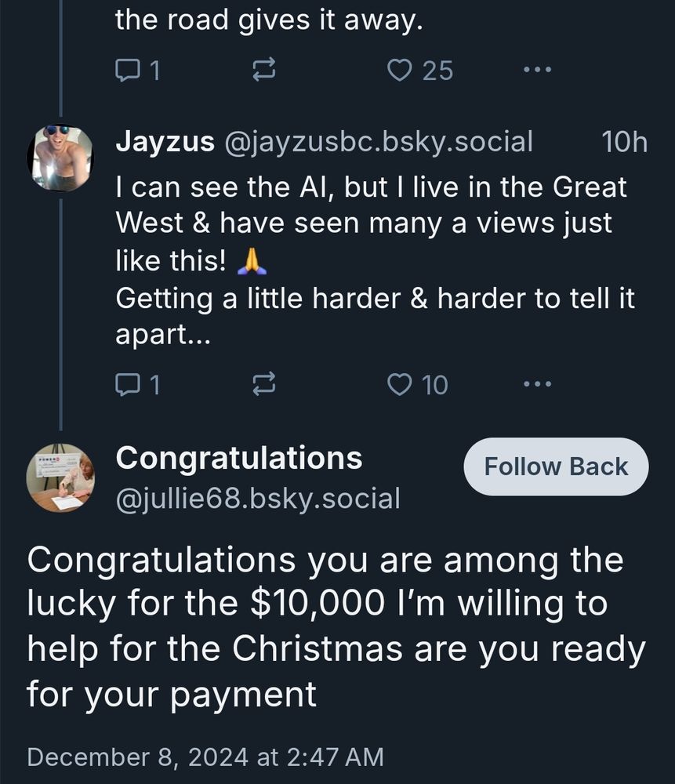This screenshot has height=784, width=675.
Task: Open more options on Jayzus's post
Action: 537,384
